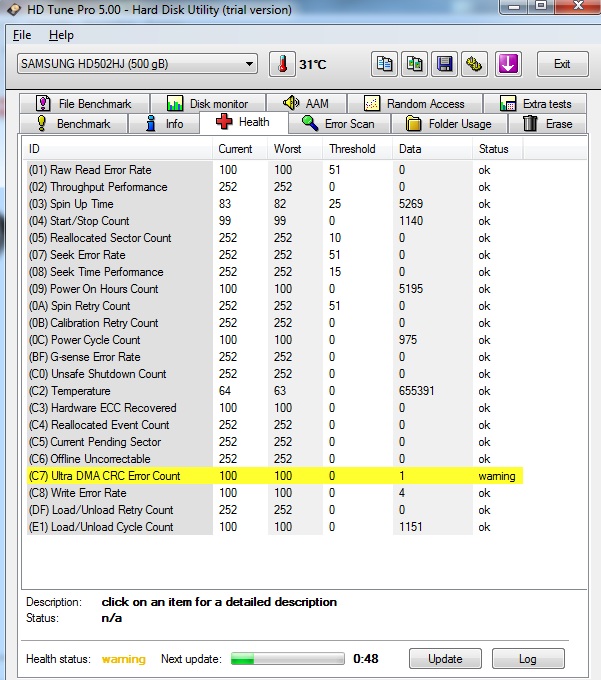
Task: Click the Data column header
Action: point(433,149)
